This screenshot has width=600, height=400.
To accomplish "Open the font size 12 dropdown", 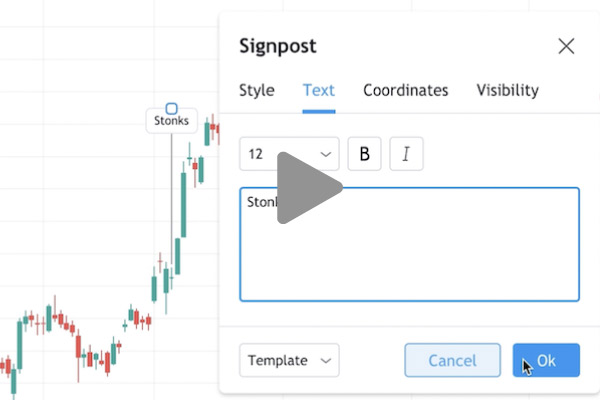I will (x=289, y=154).
